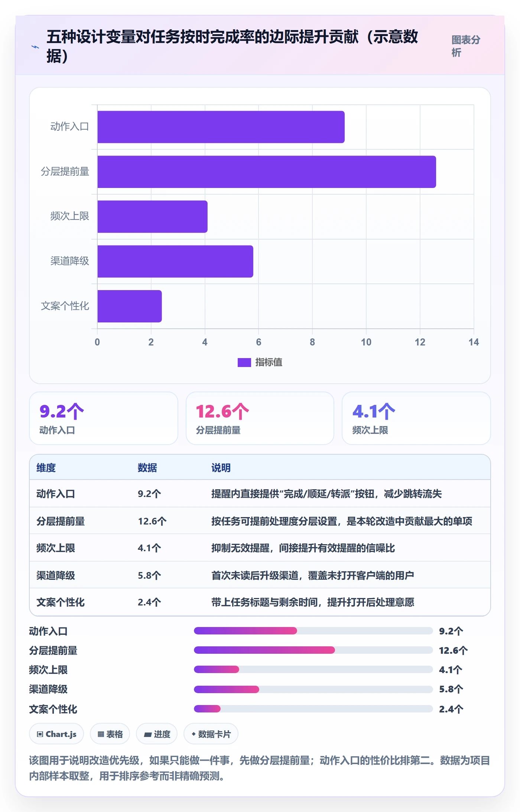The width and height of the screenshot is (520, 812).
Task: Click the 动作入口 cell in the table
Action: [x=56, y=494]
